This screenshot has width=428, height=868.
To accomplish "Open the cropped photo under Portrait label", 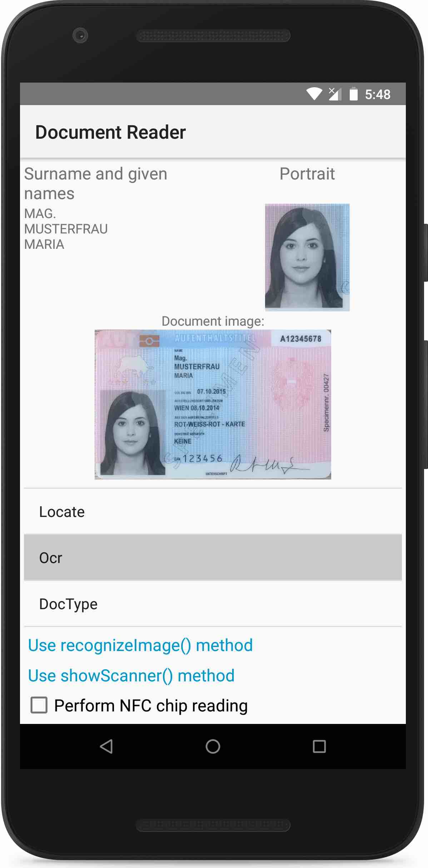I will point(307,257).
